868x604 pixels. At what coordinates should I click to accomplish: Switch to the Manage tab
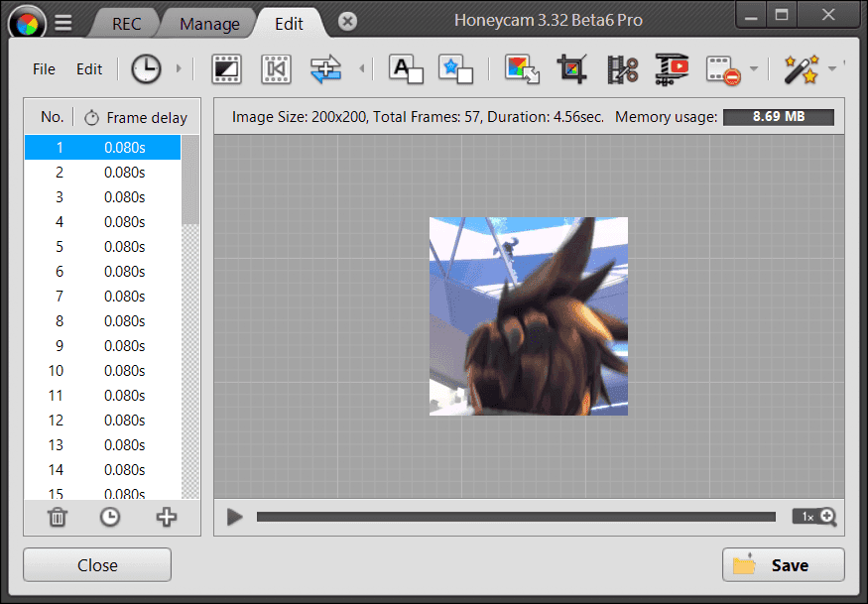coord(209,24)
